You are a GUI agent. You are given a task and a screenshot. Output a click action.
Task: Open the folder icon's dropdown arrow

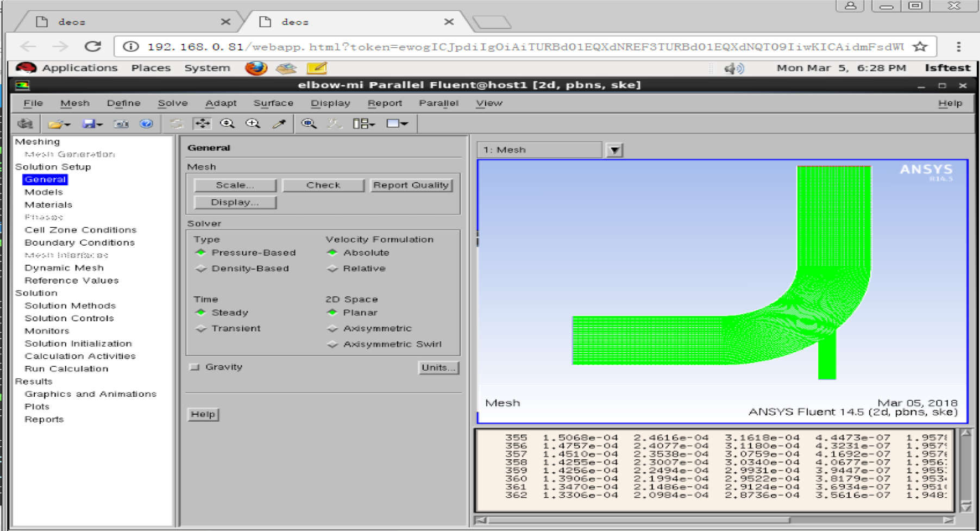[67, 124]
